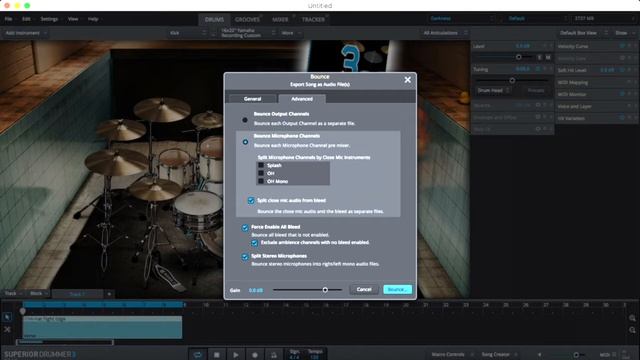This screenshot has height=360, width=640.
Task: Click the Level slider handle
Action: click(x=519, y=57)
